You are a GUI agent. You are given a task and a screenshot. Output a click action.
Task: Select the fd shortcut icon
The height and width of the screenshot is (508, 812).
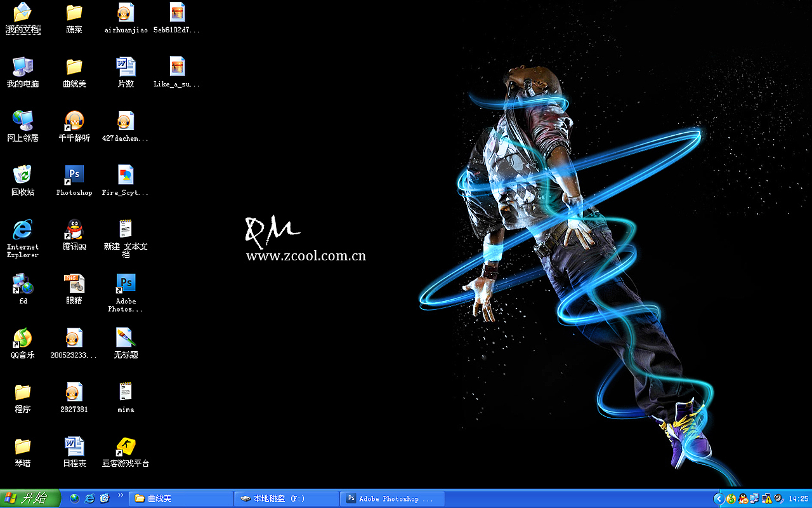point(23,289)
